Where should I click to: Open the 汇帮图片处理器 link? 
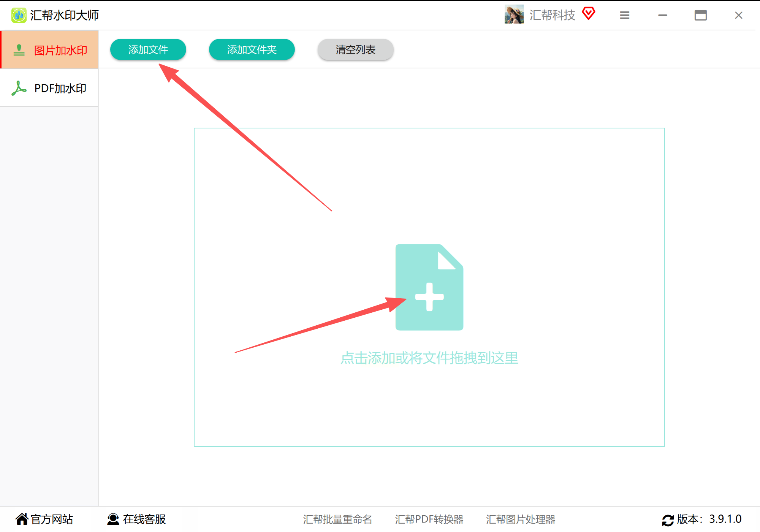point(520,519)
